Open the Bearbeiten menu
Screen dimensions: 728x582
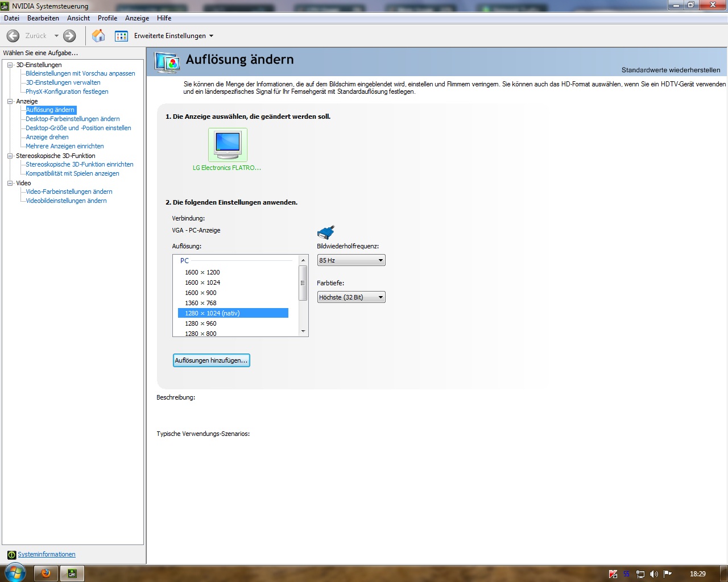43,18
